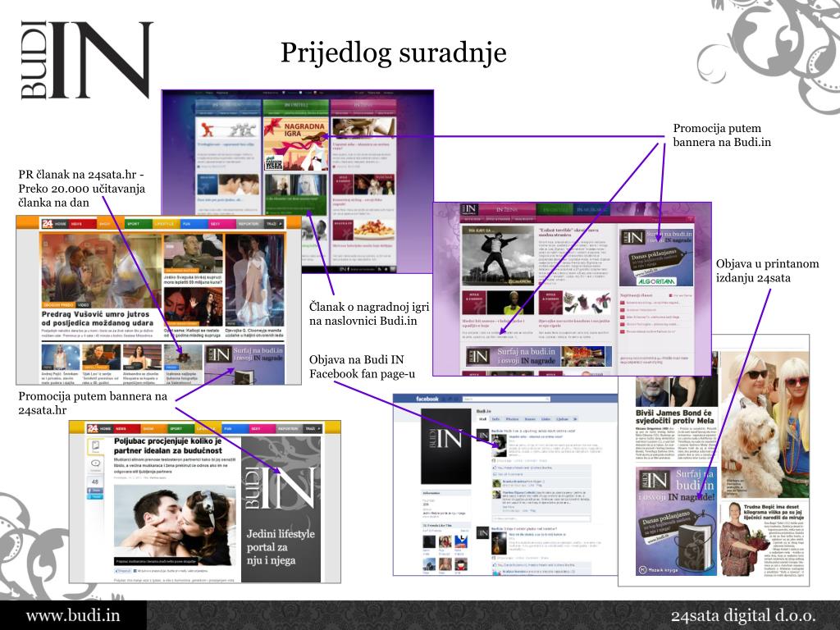Screen dimensions: 840x630
Task: Click the small IN avatar beside the first Facebook post
Action: pyautogui.click(x=482, y=435)
